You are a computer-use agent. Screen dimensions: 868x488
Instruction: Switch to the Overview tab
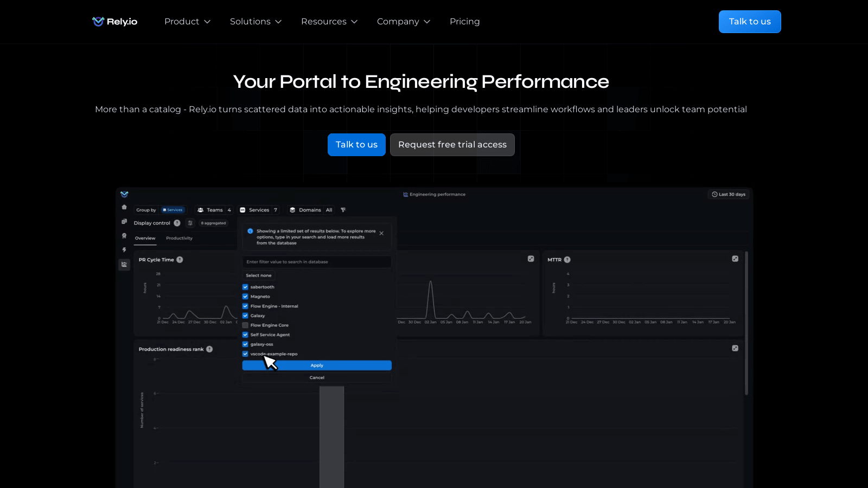145,238
